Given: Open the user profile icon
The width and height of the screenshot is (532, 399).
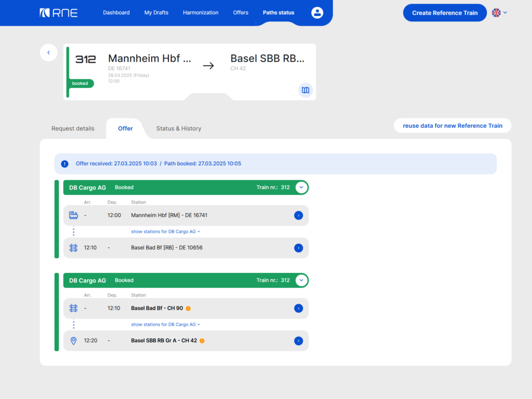Looking at the screenshot, I should pos(317,13).
